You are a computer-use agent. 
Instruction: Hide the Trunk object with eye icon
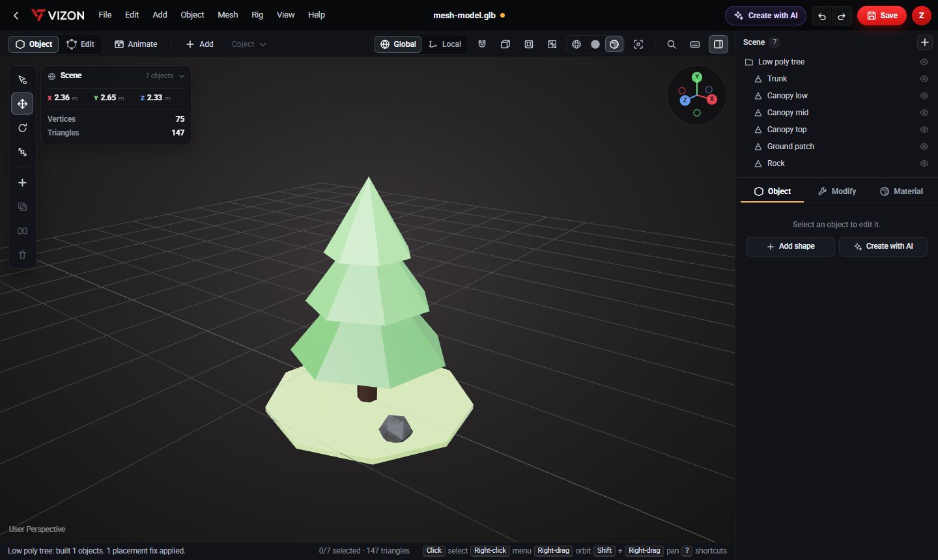click(x=924, y=79)
